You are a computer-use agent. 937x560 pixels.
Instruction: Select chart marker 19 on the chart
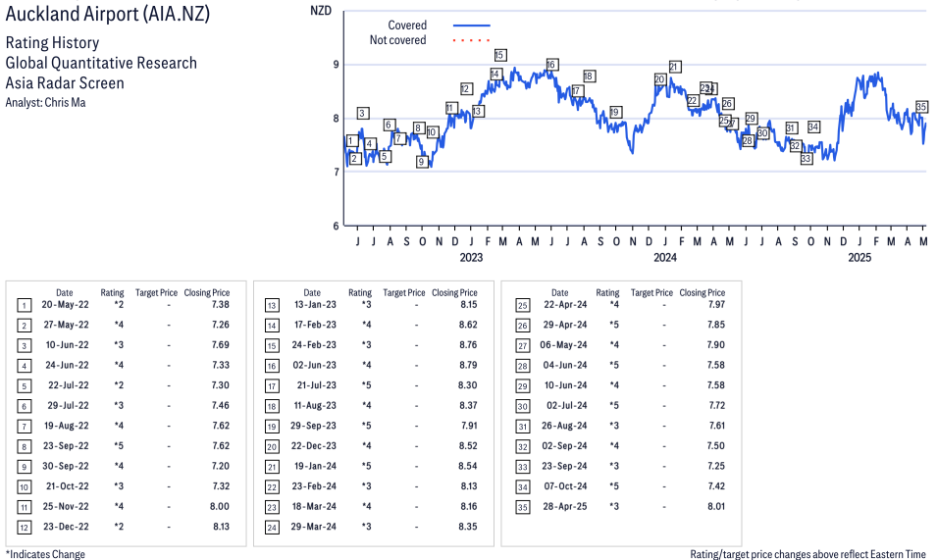tap(615, 112)
